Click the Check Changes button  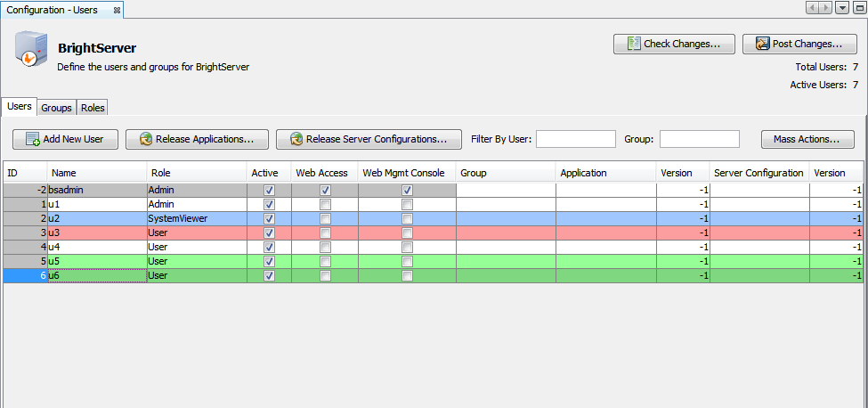pyautogui.click(x=672, y=44)
